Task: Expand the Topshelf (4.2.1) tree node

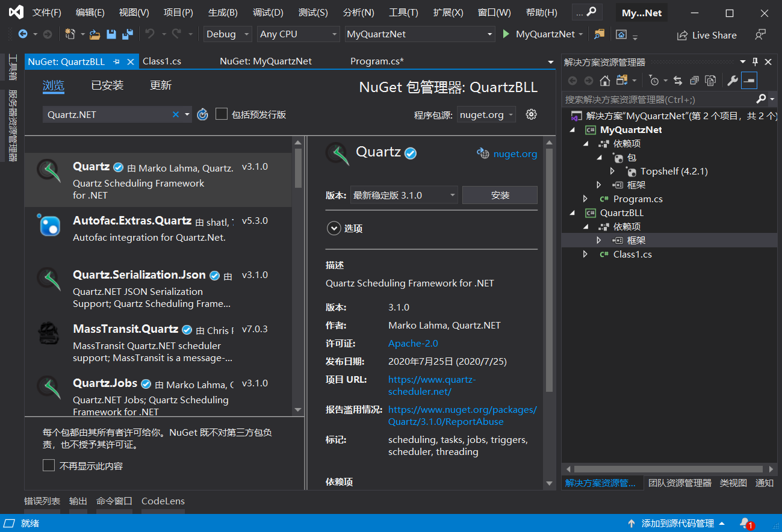Action: point(612,172)
